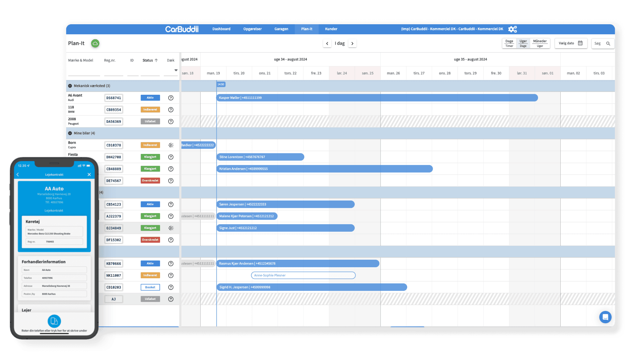Open the Dashboard menu
This screenshot has width=644, height=362.
[221, 29]
